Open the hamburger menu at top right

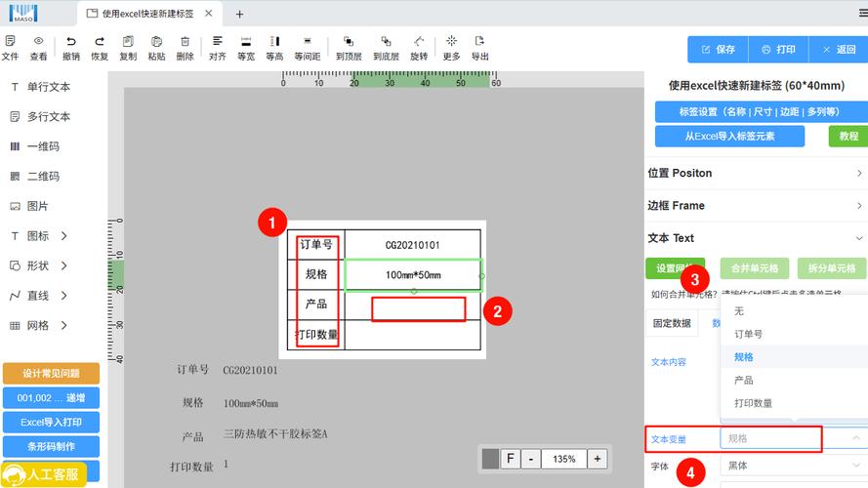pyautogui.click(x=863, y=14)
